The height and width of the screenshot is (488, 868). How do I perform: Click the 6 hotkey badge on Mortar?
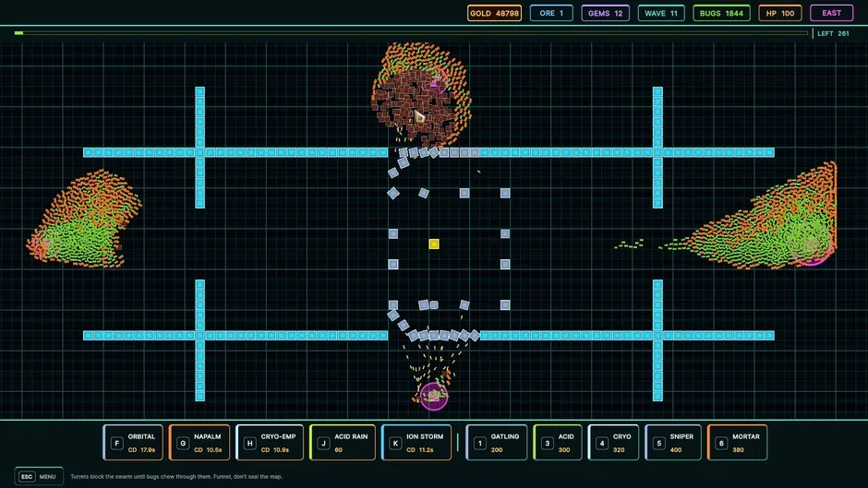[x=721, y=443]
